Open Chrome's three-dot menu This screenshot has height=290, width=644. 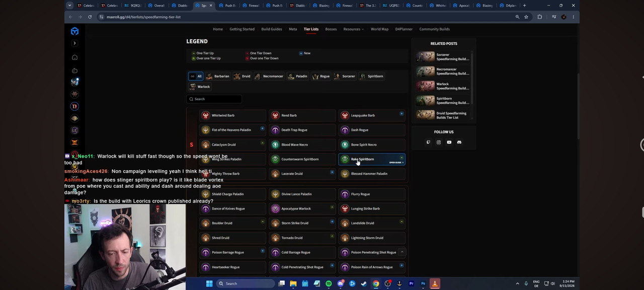[x=573, y=17]
